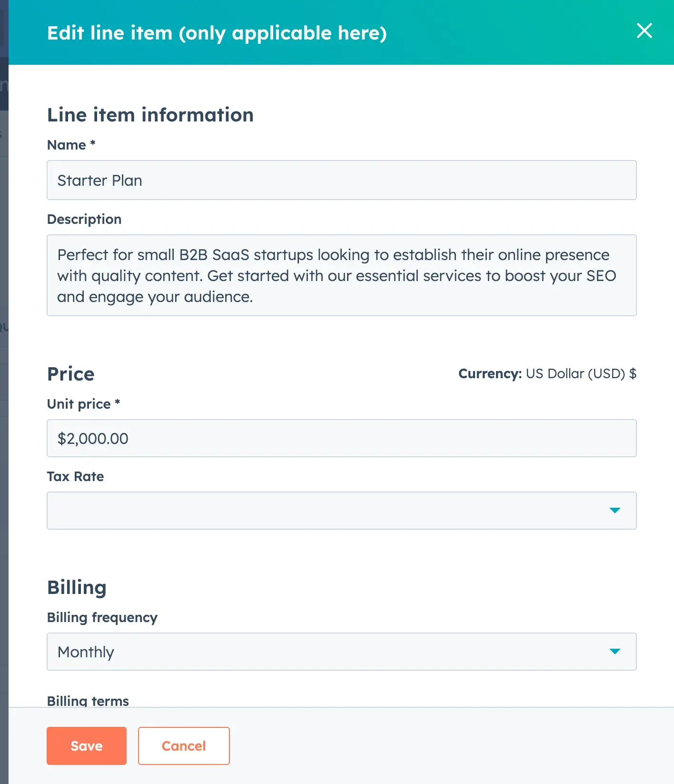
Task: Click the Tax Rate dropdown arrow icon
Action: point(615,511)
